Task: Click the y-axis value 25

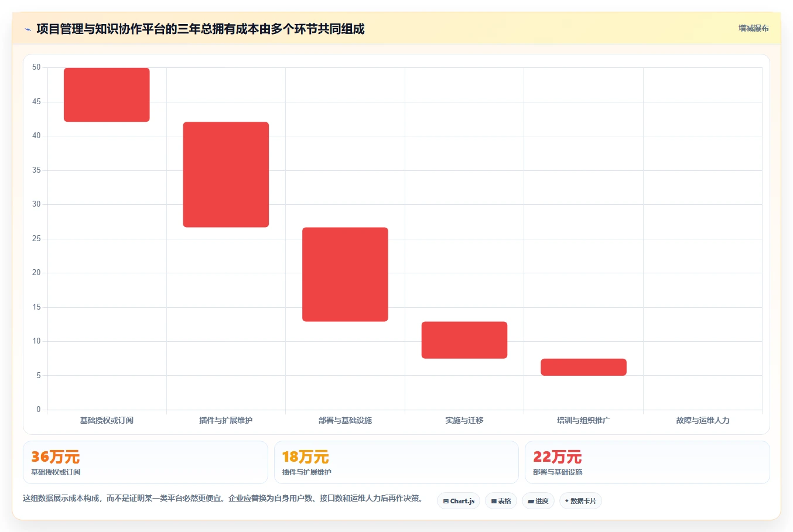Action: pyautogui.click(x=36, y=239)
